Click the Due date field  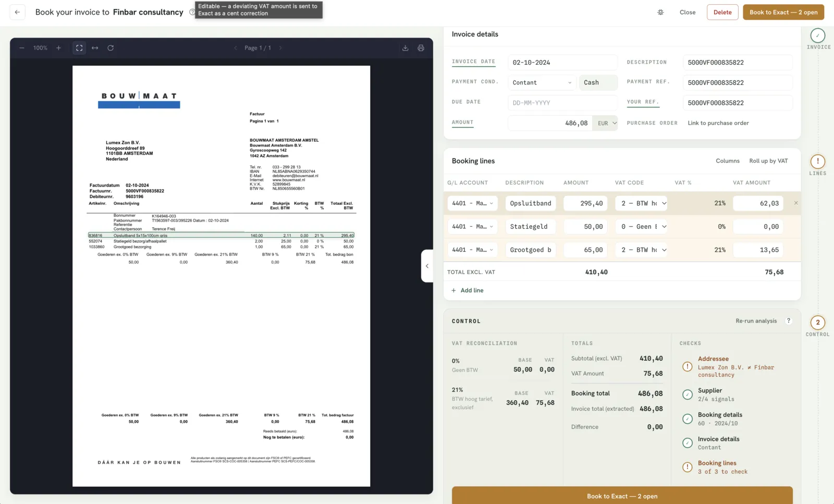(562, 103)
